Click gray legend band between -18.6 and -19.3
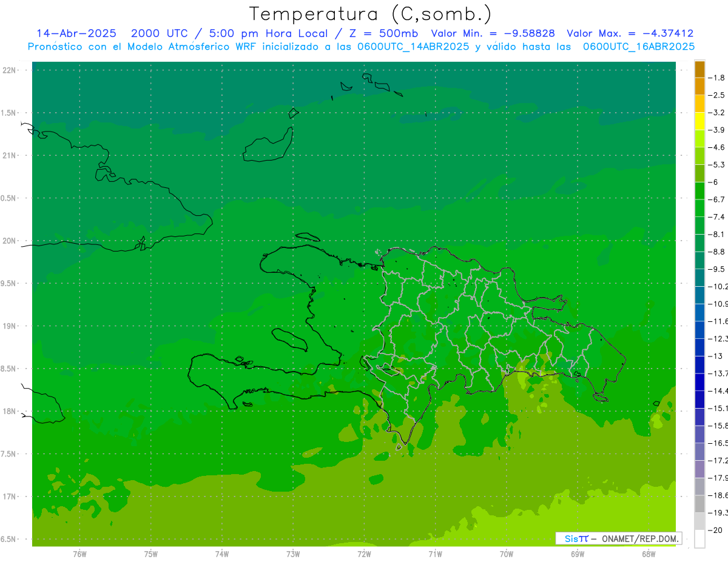The height and width of the screenshot is (562, 728). (x=699, y=504)
